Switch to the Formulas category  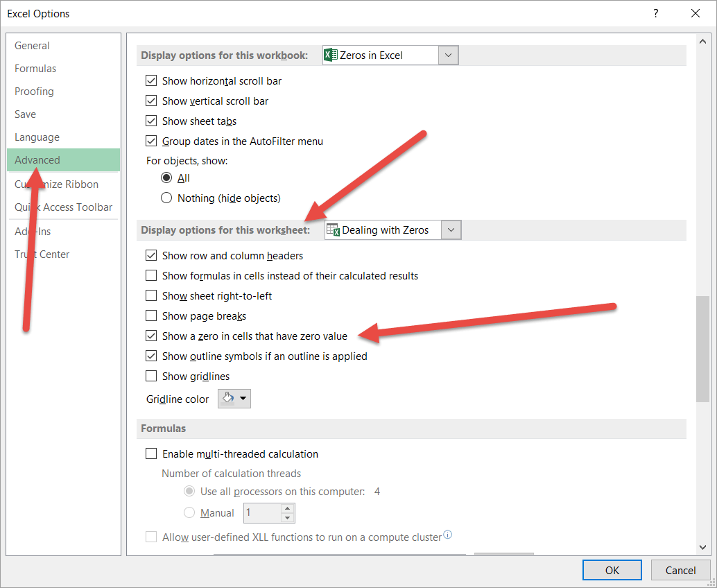point(35,68)
